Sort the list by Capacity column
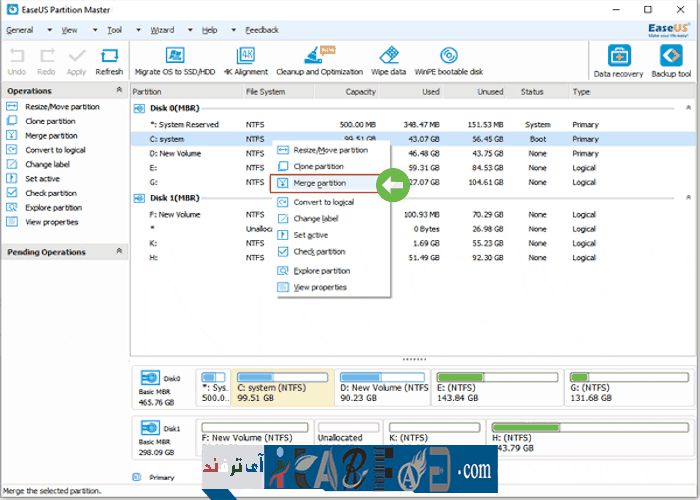The width and height of the screenshot is (700, 500). coord(360,92)
